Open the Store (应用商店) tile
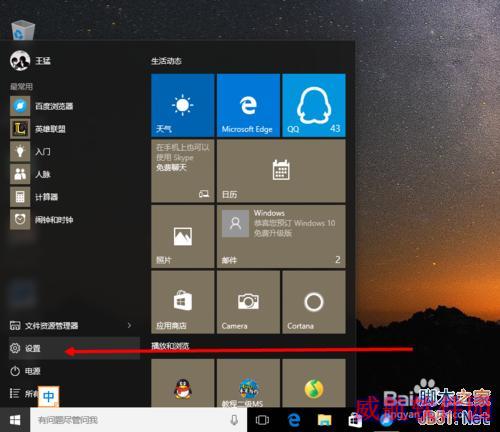 (183, 302)
